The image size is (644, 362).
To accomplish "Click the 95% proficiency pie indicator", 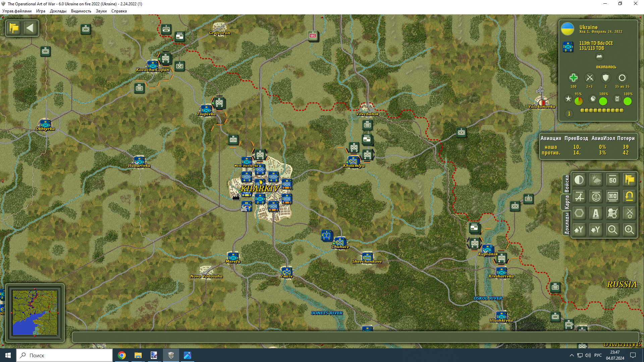I will (x=579, y=101).
